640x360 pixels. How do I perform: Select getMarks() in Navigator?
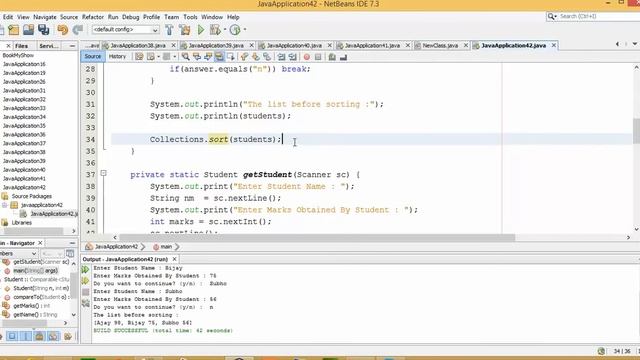[x=31, y=306]
